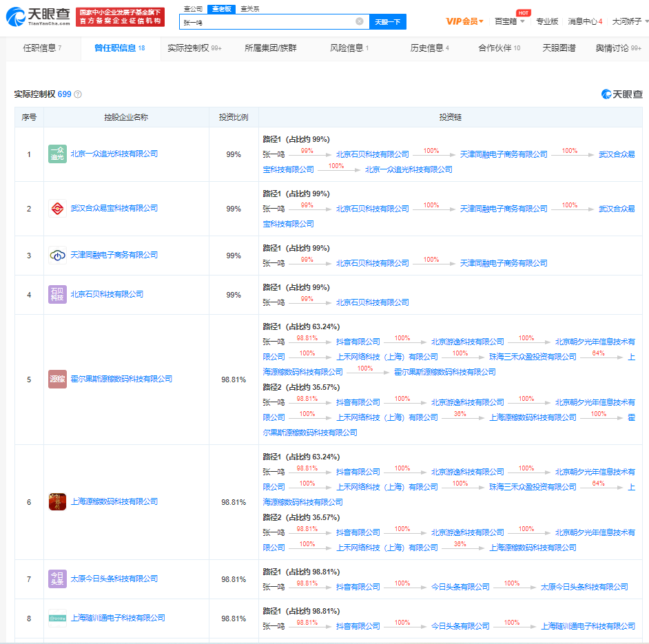
Task: Open the 大河娇子 user menu
Action: tap(630, 21)
